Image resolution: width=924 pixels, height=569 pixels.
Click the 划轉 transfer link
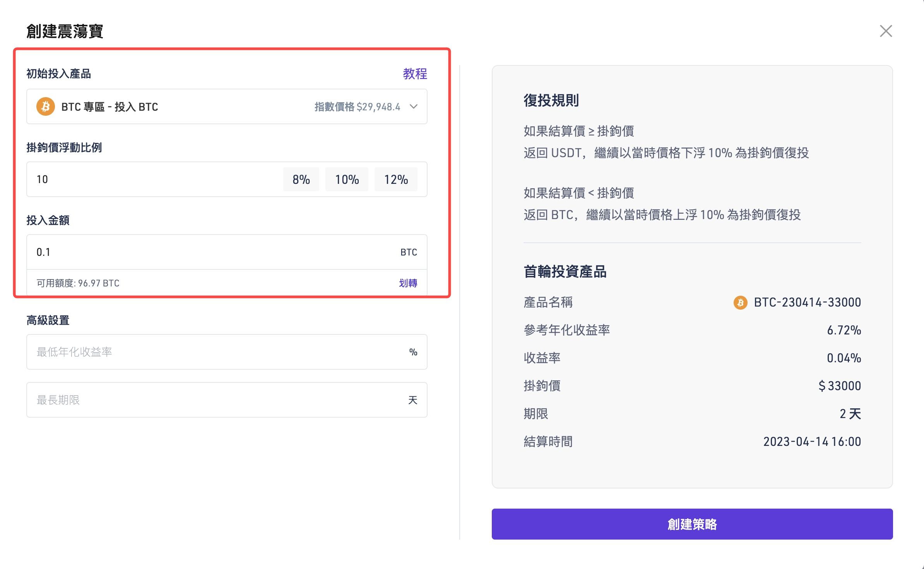click(408, 283)
